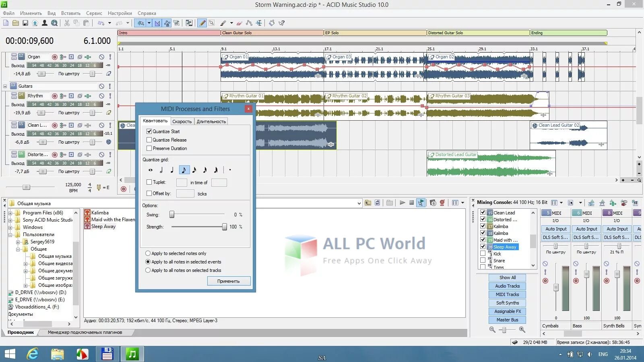Select the sixteenth note quantize grid
This screenshot has width=644, height=362.
[x=194, y=170]
